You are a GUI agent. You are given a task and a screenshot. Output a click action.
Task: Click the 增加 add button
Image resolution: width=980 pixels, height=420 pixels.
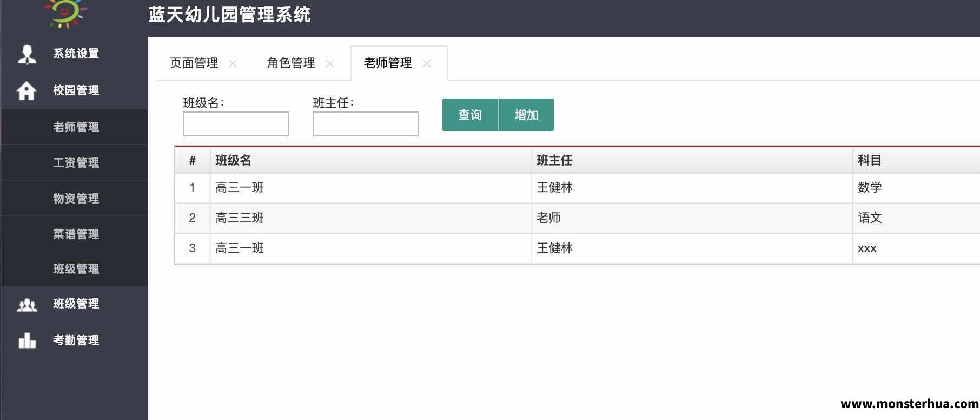(x=526, y=115)
